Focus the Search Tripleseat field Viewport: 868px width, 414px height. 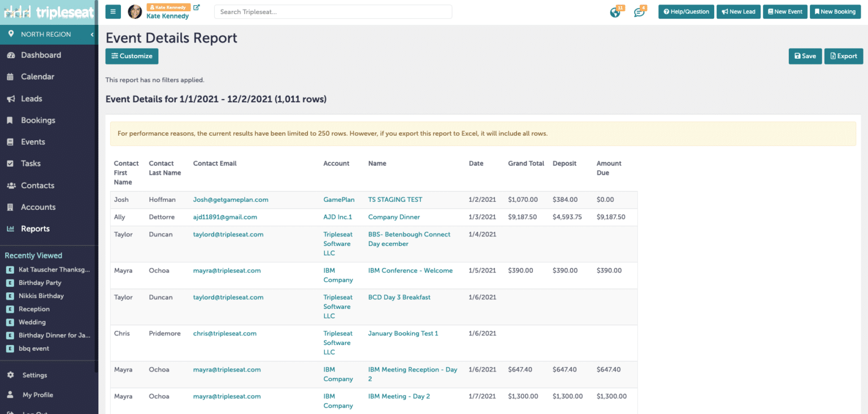[x=333, y=12]
